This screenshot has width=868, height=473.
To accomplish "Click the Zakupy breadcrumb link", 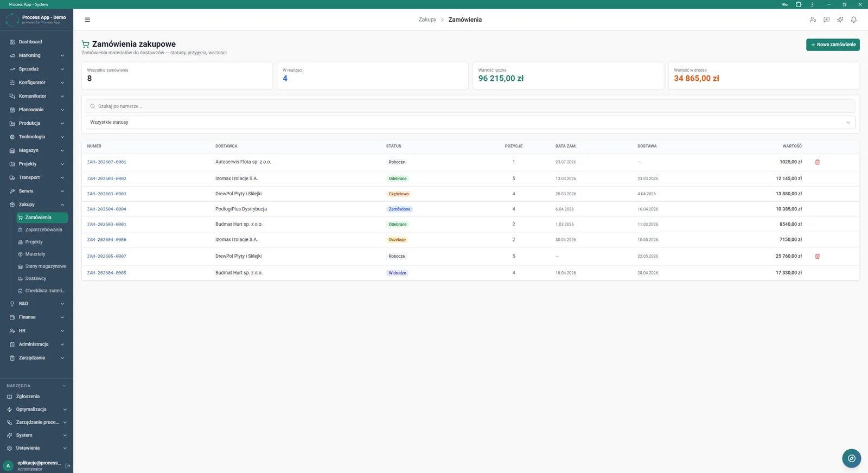I will click(427, 20).
